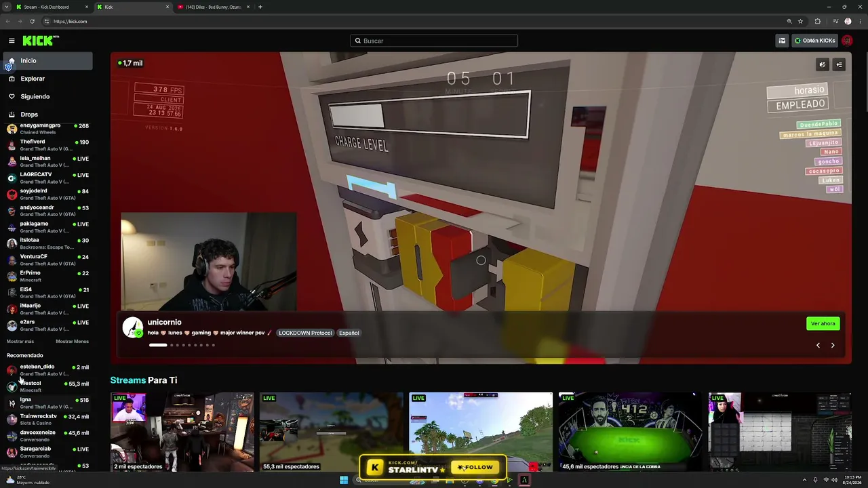Open the 55,3 mil espectadores stream thumbnail

[x=332, y=432]
